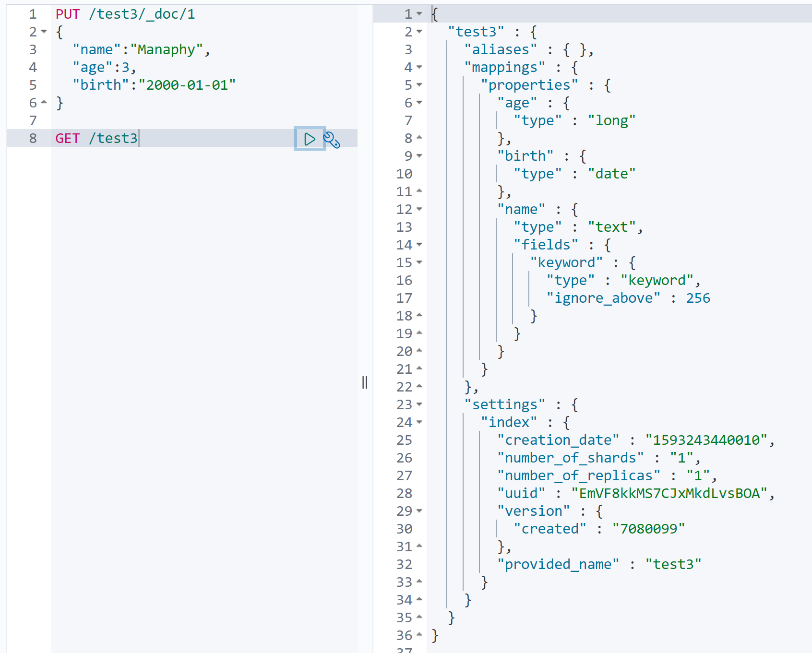
Task: Click the "aliases" key in response
Action: tap(501, 49)
